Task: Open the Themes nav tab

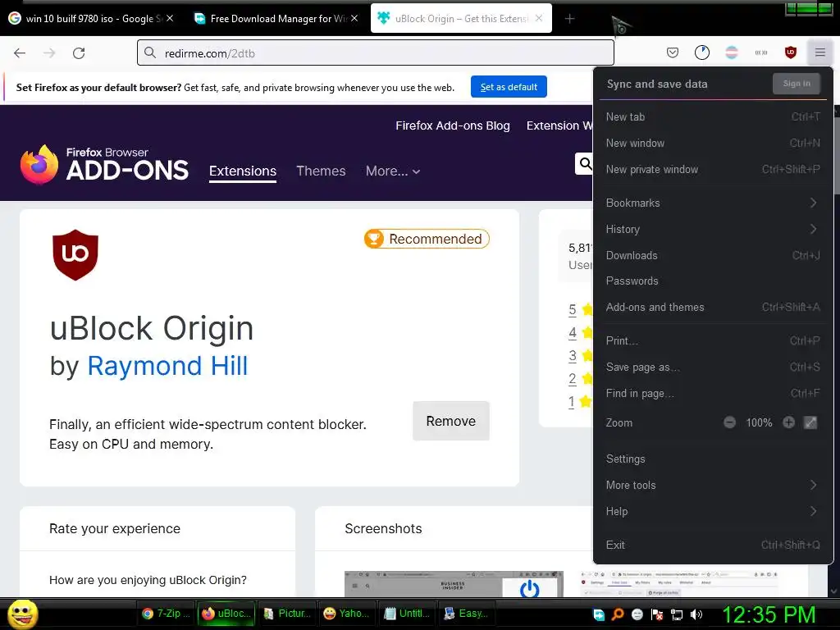Action: tap(321, 171)
